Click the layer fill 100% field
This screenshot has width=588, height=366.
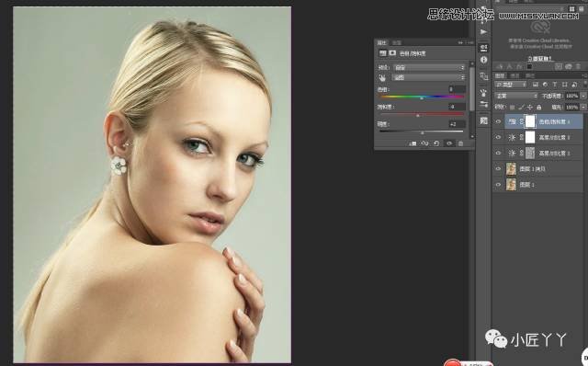tap(571, 108)
